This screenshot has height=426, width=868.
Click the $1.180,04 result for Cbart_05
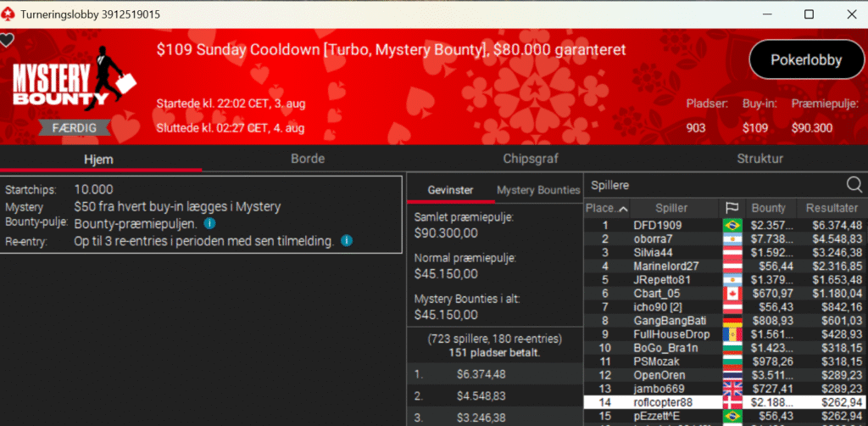tap(837, 293)
